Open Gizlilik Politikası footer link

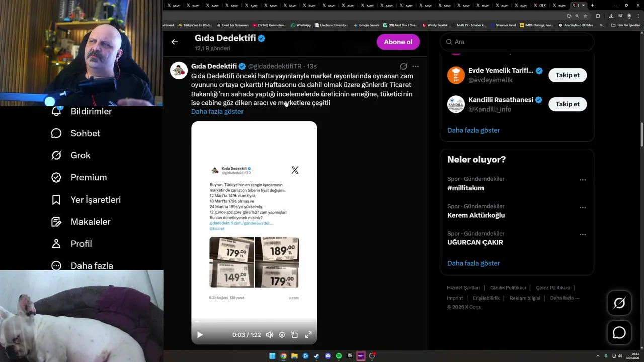coord(508,288)
